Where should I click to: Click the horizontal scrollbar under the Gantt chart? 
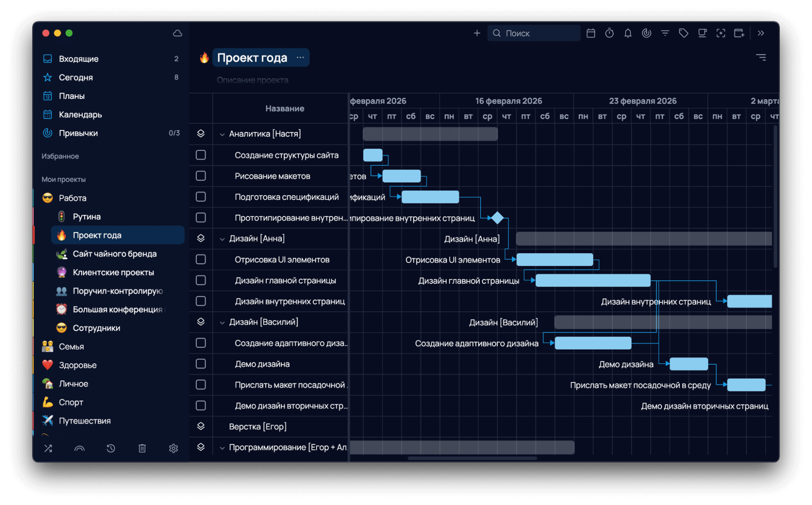click(472, 458)
